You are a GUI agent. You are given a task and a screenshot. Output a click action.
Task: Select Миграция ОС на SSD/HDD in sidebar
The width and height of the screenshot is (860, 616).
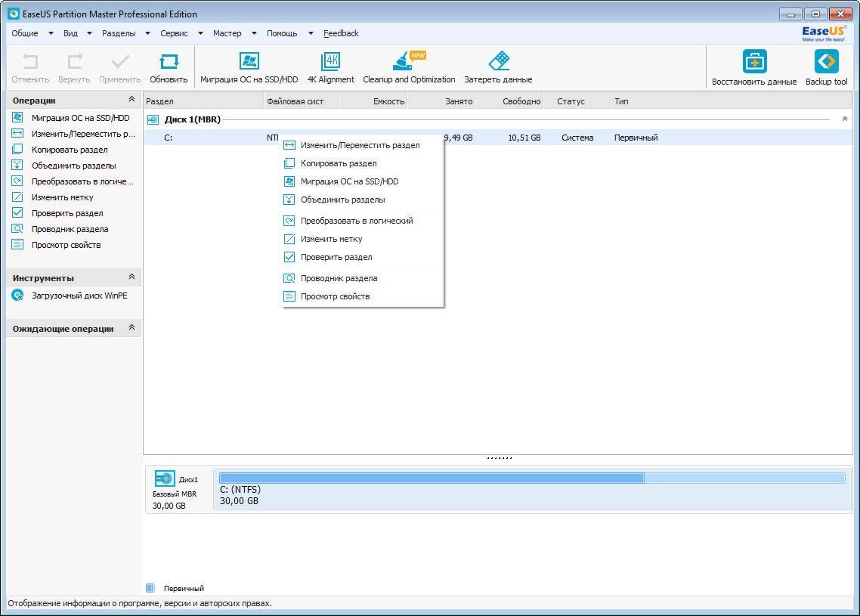[x=81, y=118]
